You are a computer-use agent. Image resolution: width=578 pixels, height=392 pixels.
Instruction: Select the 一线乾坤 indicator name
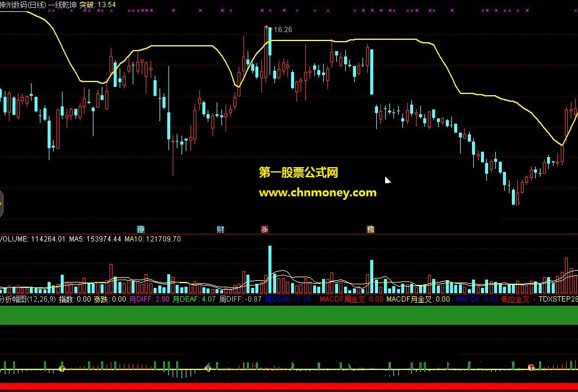tap(63, 5)
